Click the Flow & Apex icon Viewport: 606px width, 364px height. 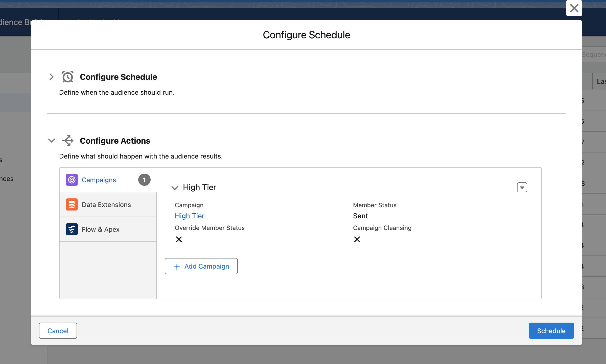click(72, 229)
